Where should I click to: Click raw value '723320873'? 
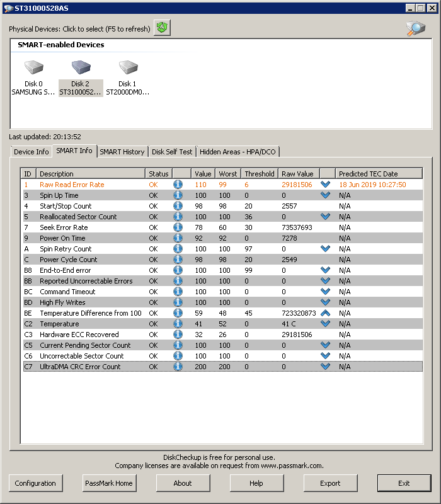[x=299, y=313]
